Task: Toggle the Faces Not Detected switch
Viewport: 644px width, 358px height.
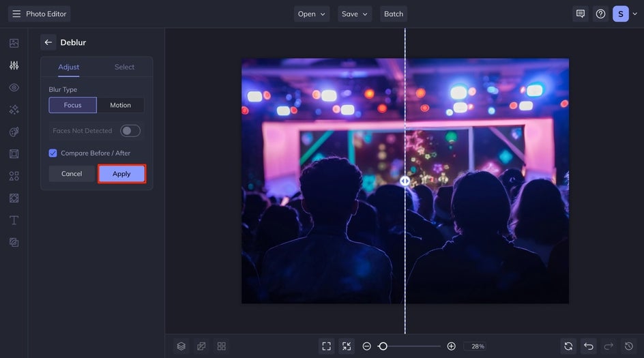Action: [x=130, y=130]
